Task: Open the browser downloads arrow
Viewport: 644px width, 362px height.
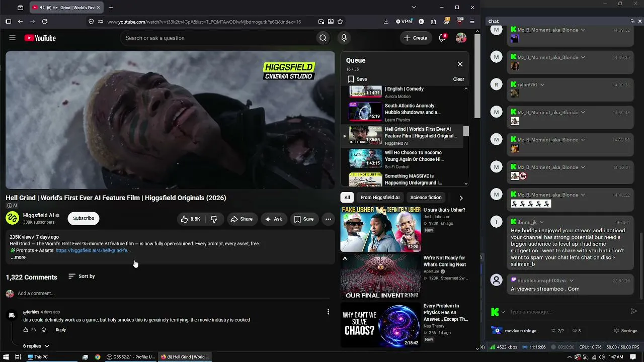Action: pyautogui.click(x=386, y=22)
